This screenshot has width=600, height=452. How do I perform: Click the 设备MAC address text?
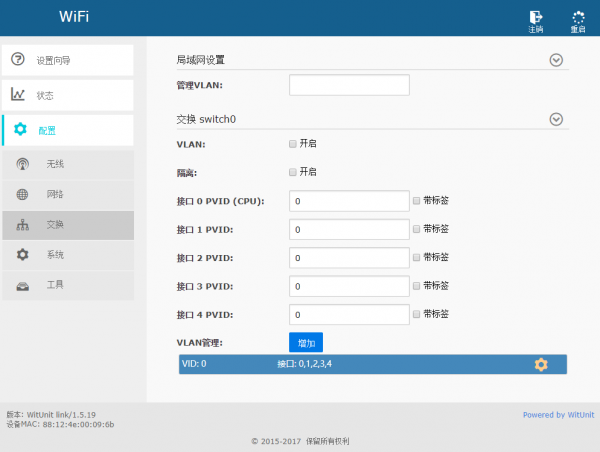[60, 424]
